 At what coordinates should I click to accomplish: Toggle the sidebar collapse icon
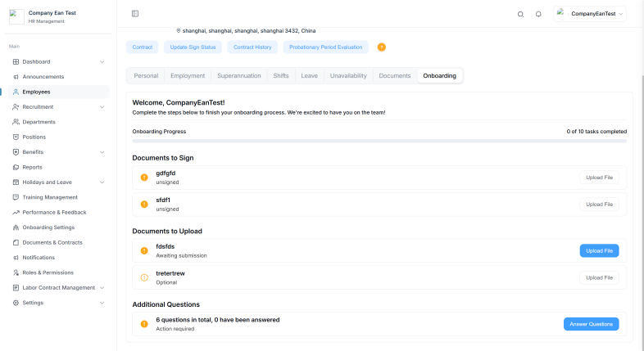click(x=135, y=14)
